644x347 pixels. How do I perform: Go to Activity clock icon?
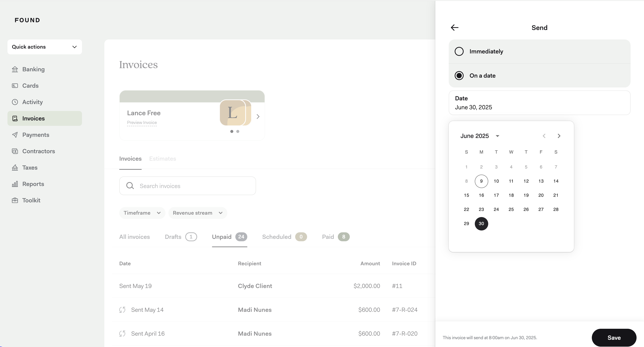[x=15, y=102]
